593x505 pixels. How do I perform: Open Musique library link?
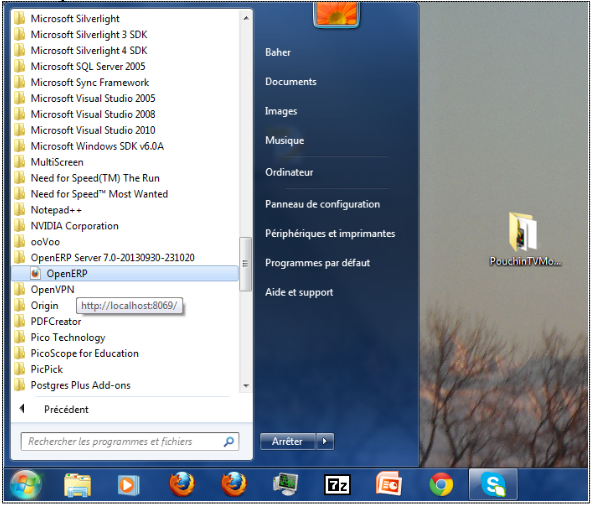coord(284,140)
